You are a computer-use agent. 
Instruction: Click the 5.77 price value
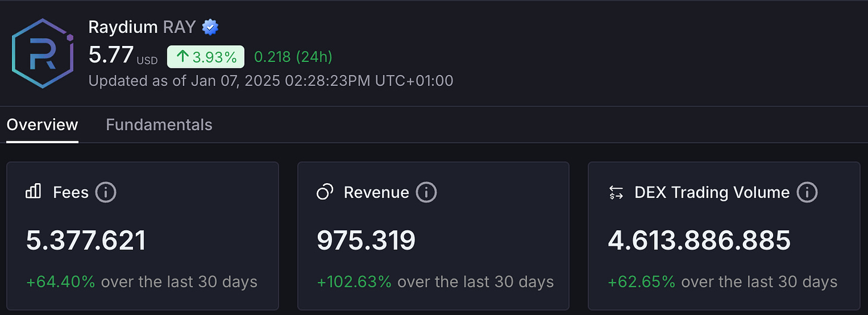coord(111,55)
